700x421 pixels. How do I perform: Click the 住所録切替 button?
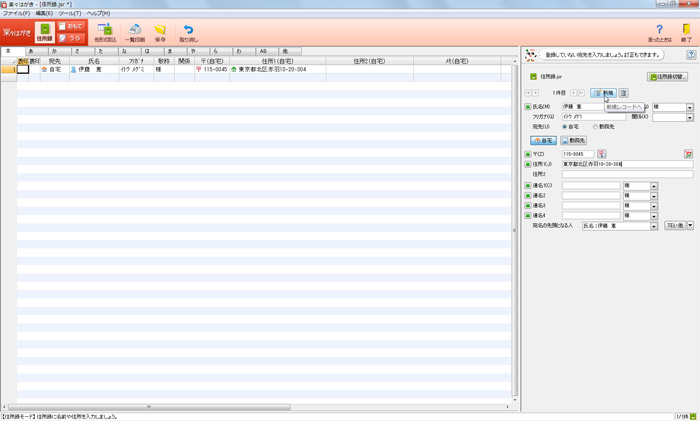click(667, 77)
